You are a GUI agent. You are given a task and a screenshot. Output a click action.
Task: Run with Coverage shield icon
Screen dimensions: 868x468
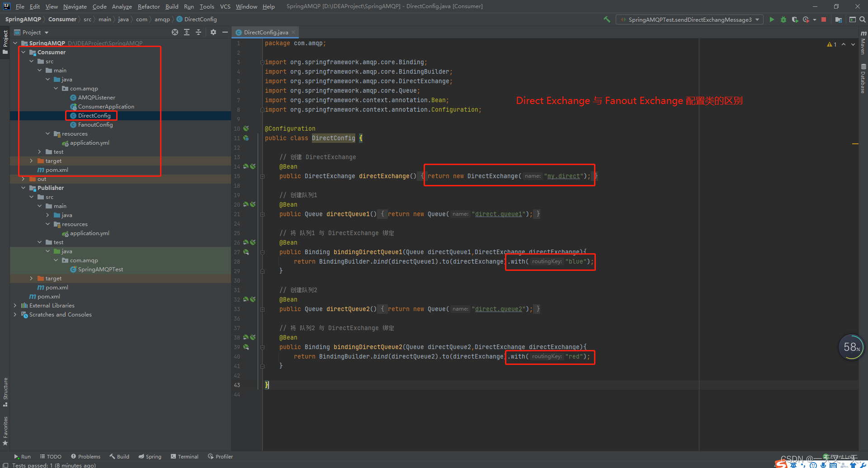pos(795,19)
